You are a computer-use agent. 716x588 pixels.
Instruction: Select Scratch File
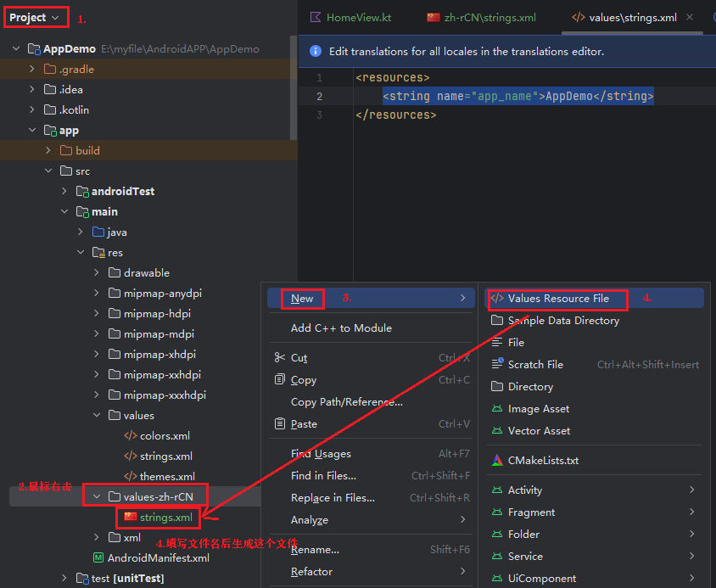594,365
